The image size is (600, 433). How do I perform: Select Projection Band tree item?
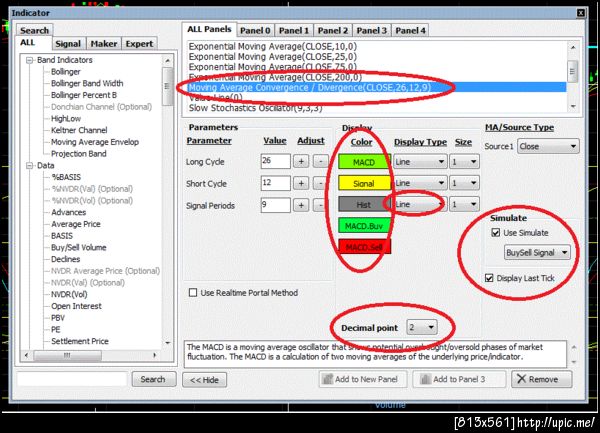point(79,153)
